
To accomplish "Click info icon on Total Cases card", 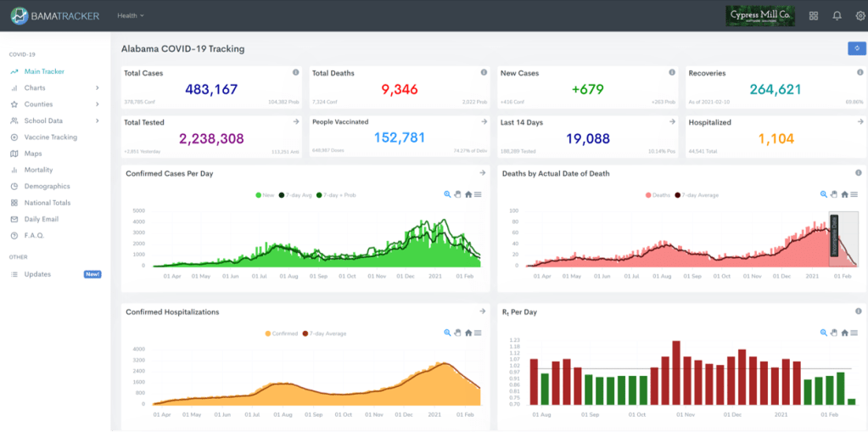I will (x=295, y=73).
